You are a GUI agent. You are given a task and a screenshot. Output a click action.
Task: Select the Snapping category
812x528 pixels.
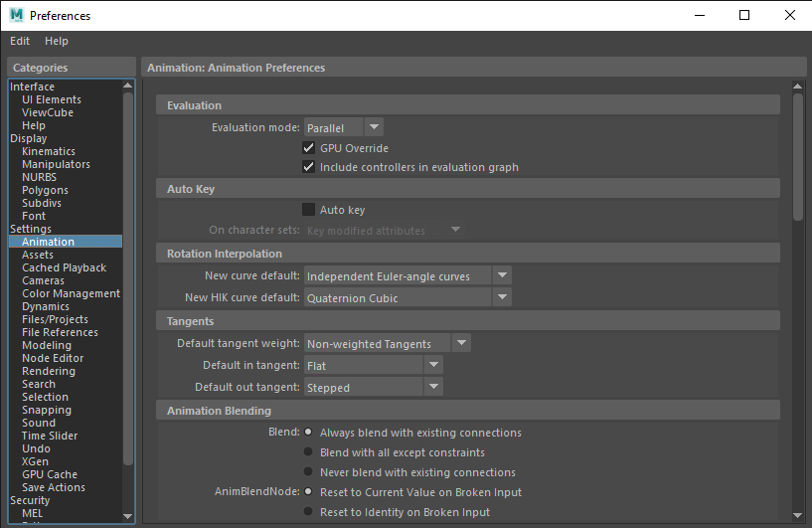[x=47, y=410]
